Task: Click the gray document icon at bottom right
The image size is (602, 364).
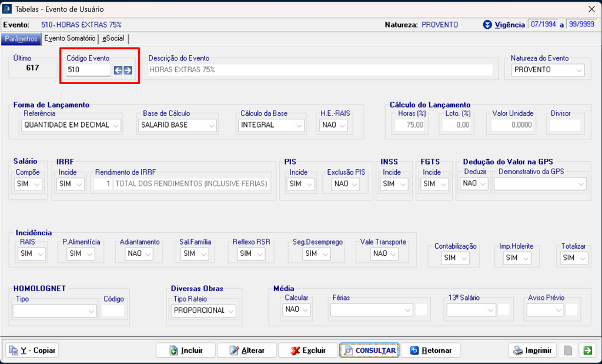Action: point(568,350)
